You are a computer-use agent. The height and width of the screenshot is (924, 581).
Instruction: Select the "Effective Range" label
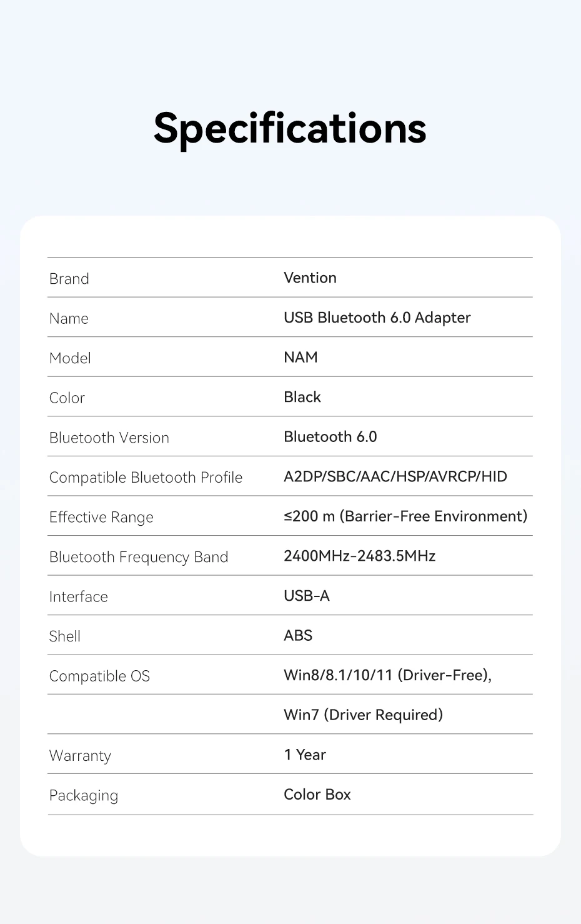101,517
